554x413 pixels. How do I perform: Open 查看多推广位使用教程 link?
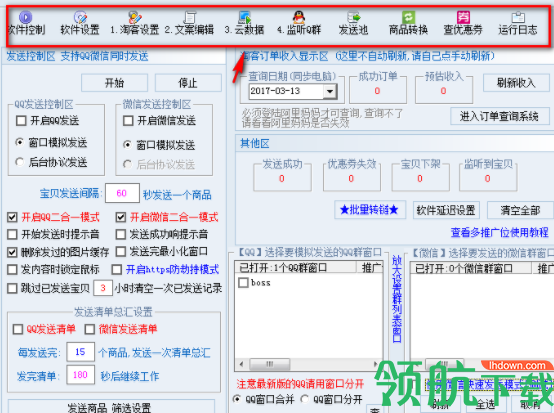point(500,232)
